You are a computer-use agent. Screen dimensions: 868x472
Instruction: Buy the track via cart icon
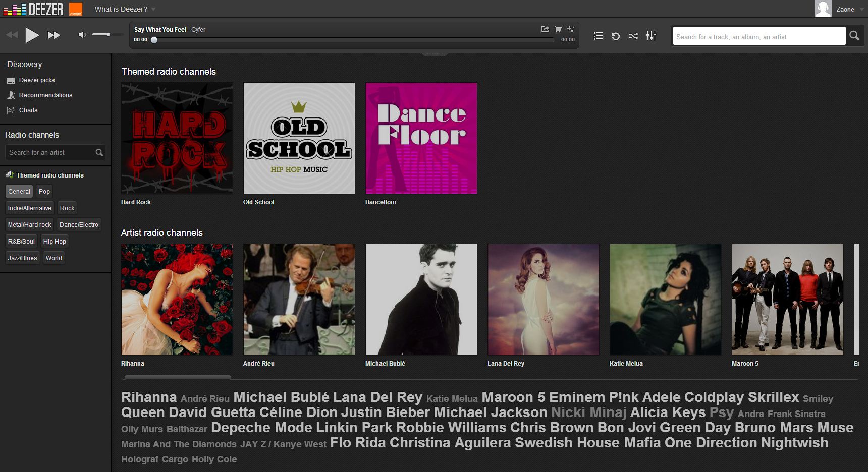click(x=558, y=29)
